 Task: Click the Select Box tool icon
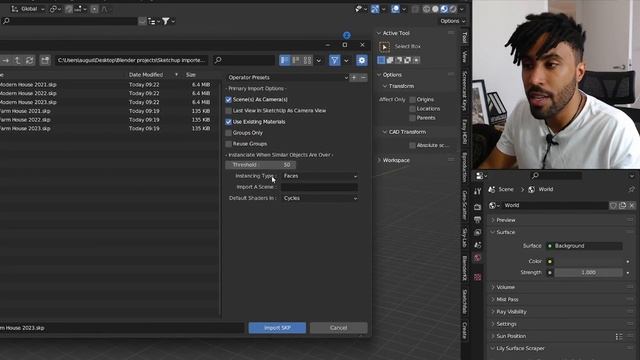[384, 47]
